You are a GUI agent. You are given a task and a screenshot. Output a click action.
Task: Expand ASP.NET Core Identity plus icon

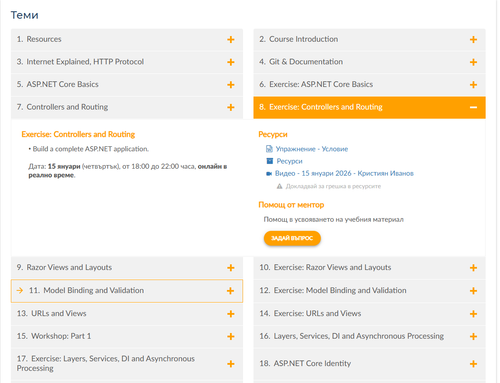pos(473,364)
